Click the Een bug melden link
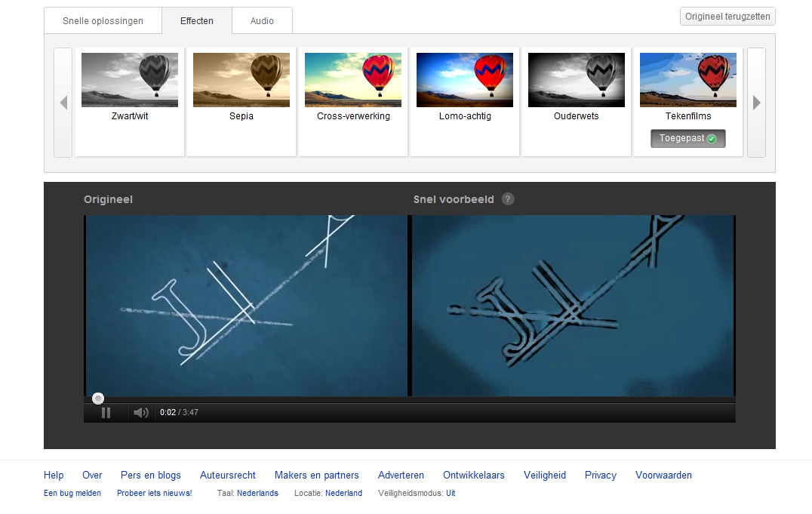This screenshot has height=514, width=812. pyautogui.click(x=72, y=494)
